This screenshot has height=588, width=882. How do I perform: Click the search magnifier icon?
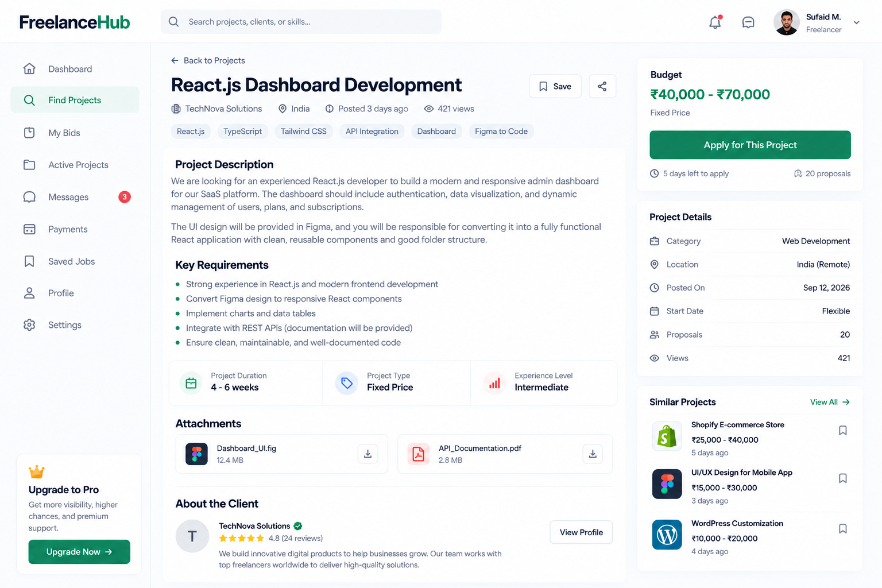173,22
